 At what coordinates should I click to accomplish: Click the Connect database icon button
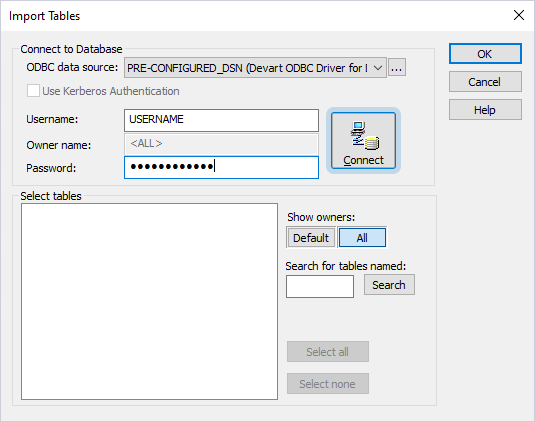pyautogui.click(x=363, y=141)
